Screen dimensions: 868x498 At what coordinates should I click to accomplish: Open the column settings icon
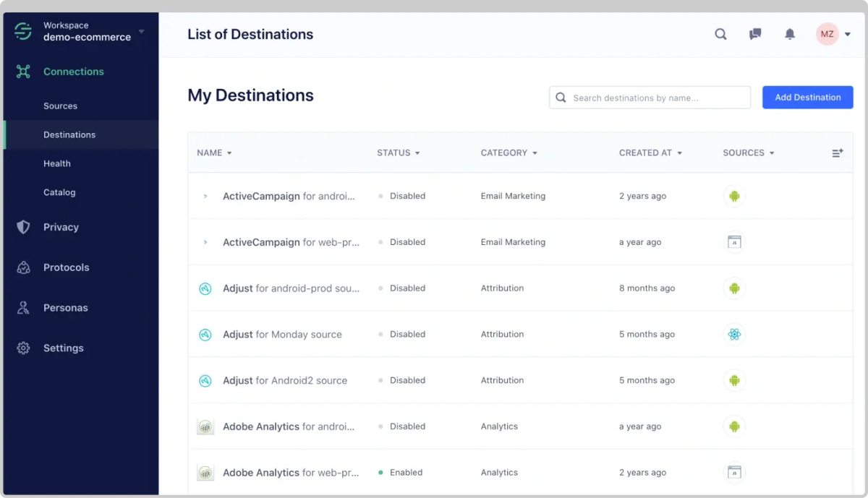pyautogui.click(x=838, y=153)
